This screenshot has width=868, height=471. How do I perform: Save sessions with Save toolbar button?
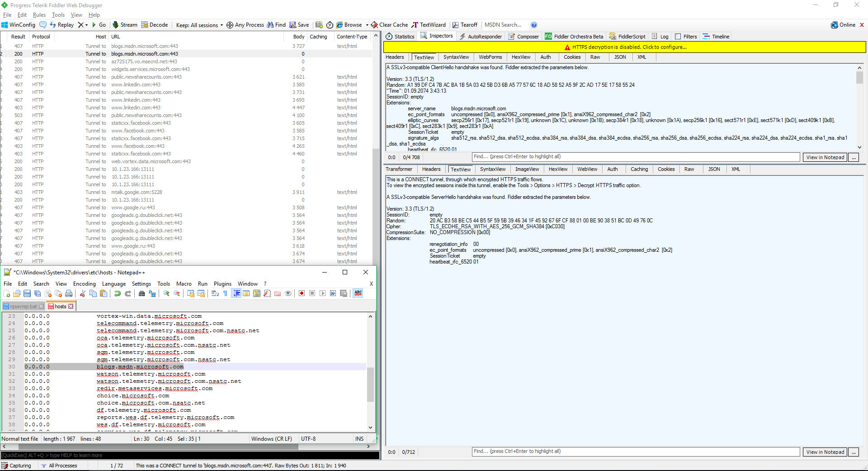299,25
